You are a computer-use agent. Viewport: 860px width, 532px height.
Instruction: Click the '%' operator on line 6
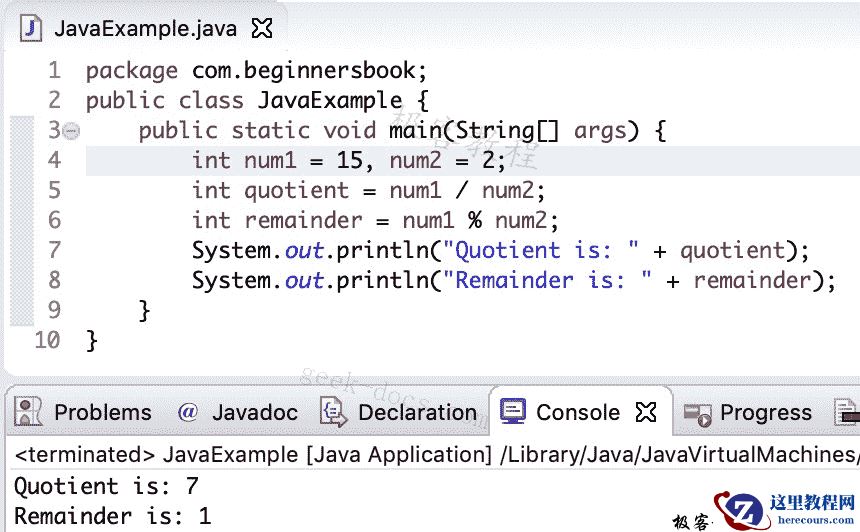pos(475,220)
